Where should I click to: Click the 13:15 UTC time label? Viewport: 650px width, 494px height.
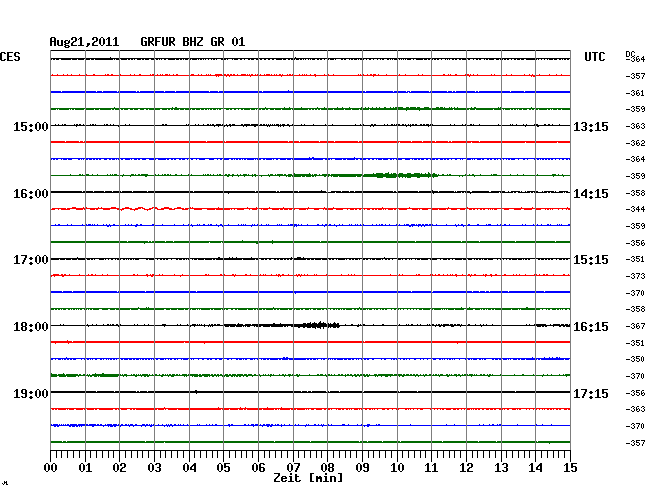[591, 126]
